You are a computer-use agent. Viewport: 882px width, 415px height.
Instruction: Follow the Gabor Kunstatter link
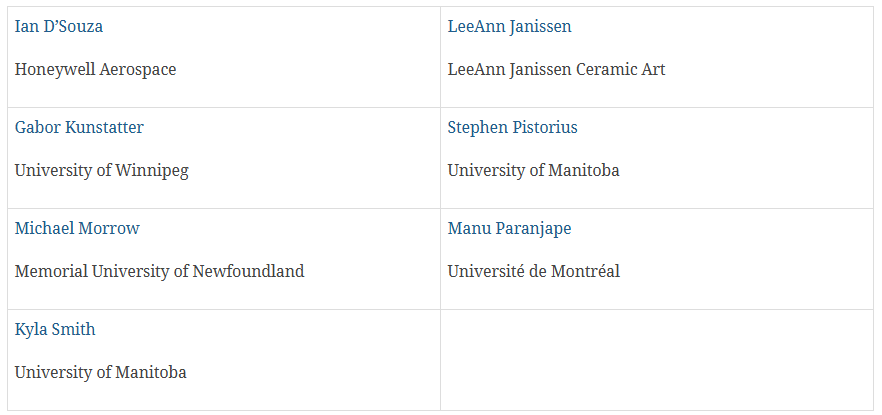[79, 128]
